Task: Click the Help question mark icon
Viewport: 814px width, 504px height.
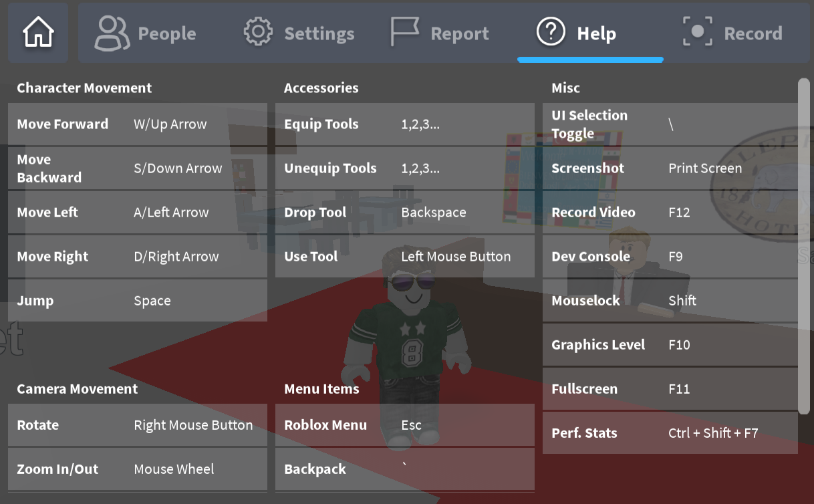Action: [x=551, y=32]
